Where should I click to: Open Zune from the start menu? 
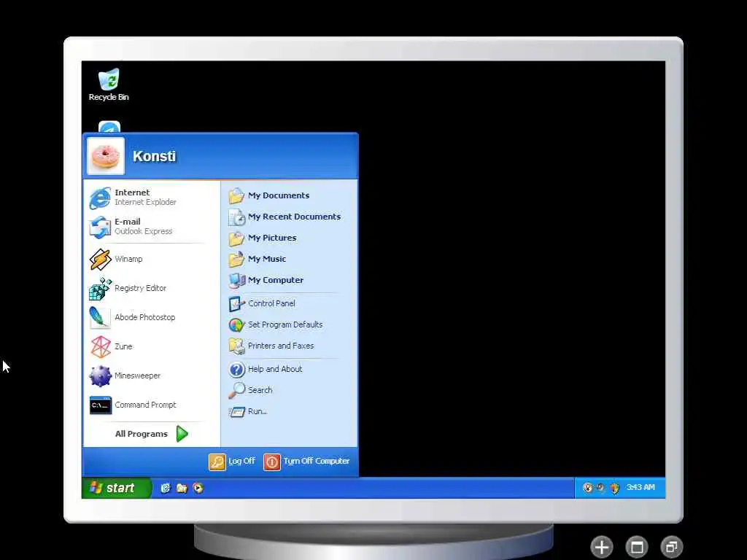point(152,346)
